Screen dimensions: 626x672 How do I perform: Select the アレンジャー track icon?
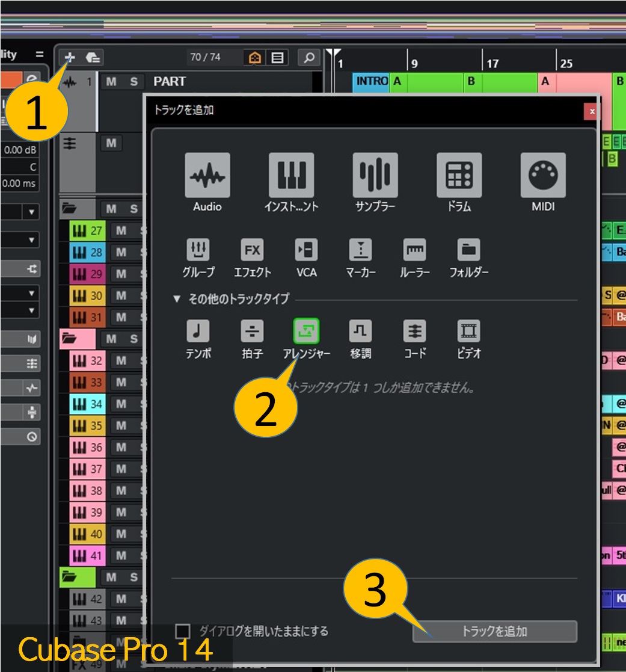[306, 331]
